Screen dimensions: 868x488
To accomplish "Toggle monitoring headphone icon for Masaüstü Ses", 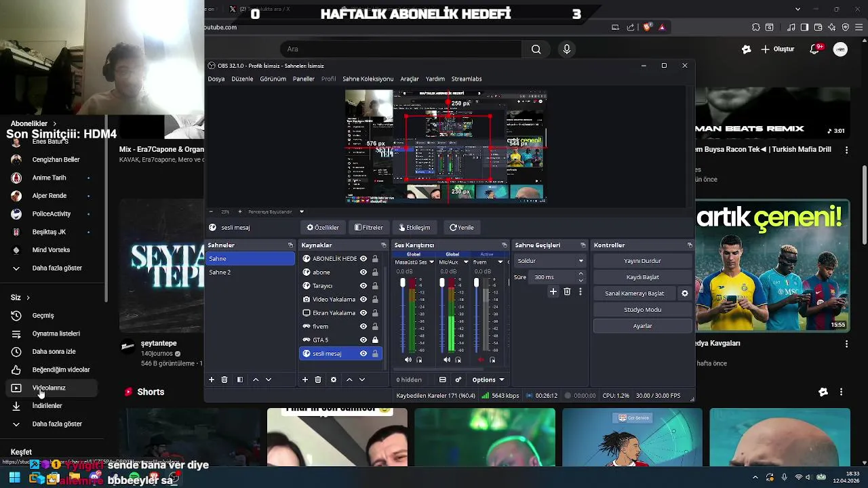I will pos(419,360).
